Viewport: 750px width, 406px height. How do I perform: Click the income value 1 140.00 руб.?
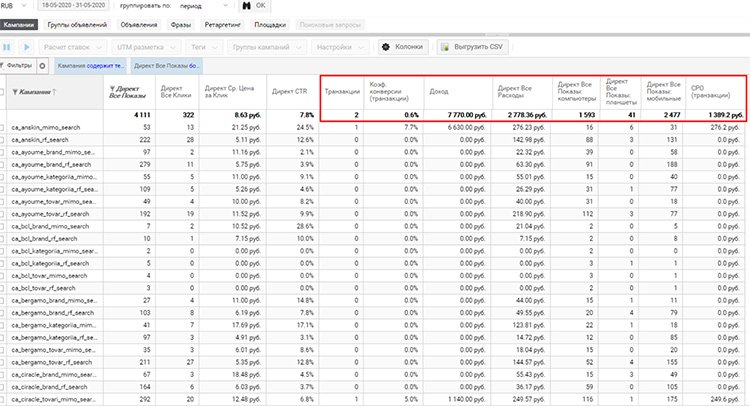467,399
